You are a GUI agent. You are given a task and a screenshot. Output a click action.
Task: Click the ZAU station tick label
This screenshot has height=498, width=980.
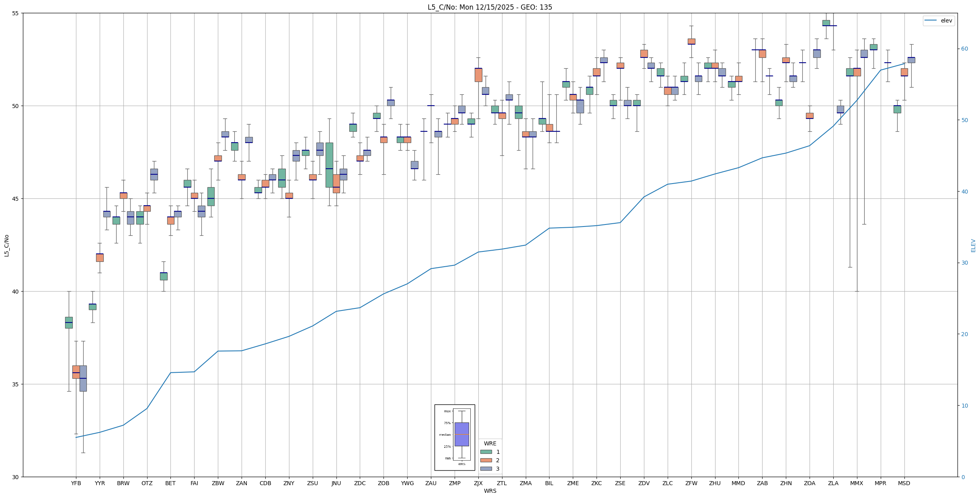[431, 483]
